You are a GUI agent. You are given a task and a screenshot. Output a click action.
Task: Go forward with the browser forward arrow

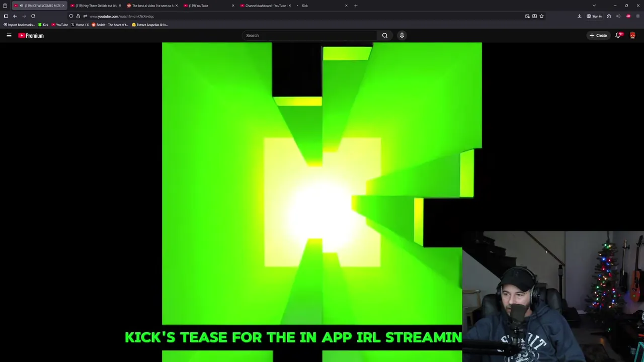(x=24, y=16)
